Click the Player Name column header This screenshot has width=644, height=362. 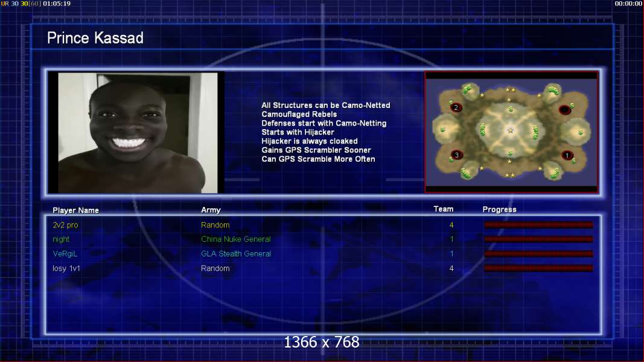pyautogui.click(x=75, y=210)
